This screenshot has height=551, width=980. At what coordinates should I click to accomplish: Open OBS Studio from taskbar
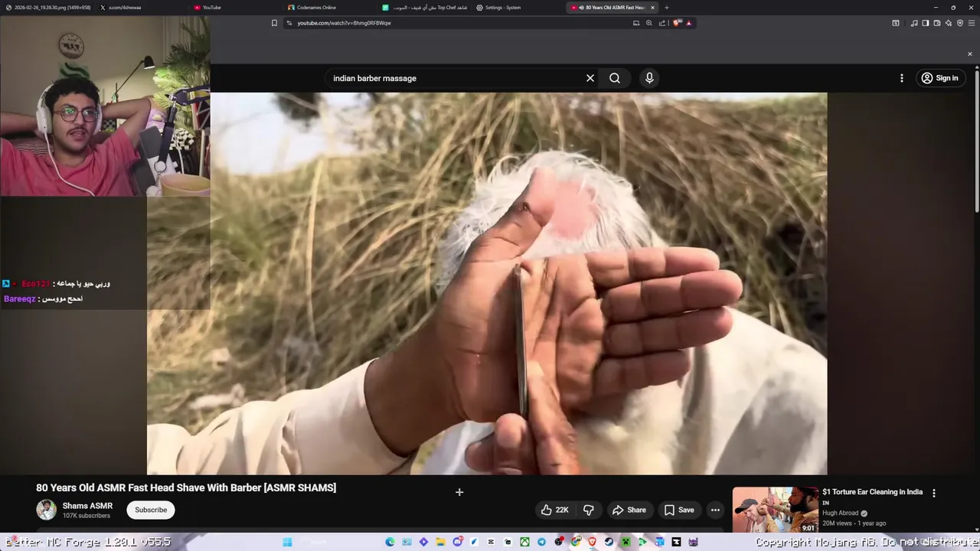[559, 542]
